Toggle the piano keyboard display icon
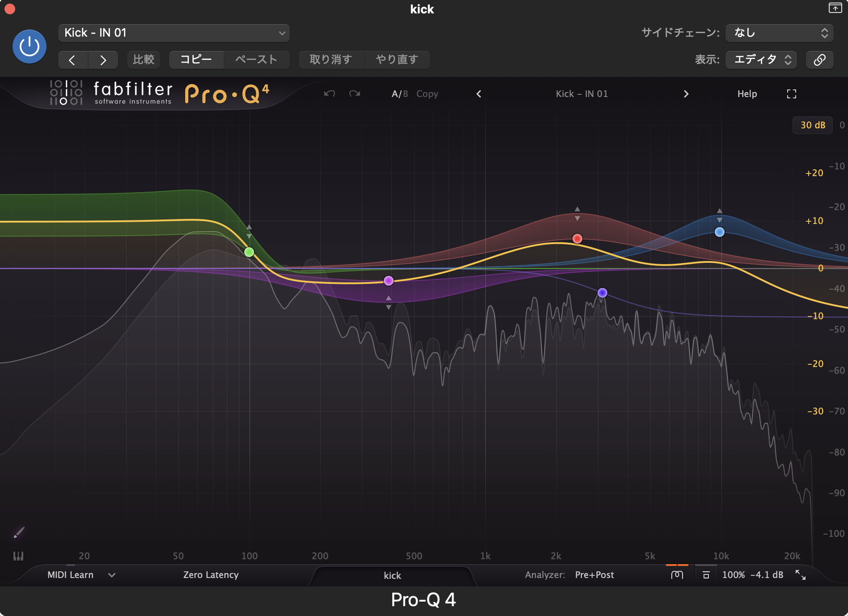 pyautogui.click(x=18, y=556)
